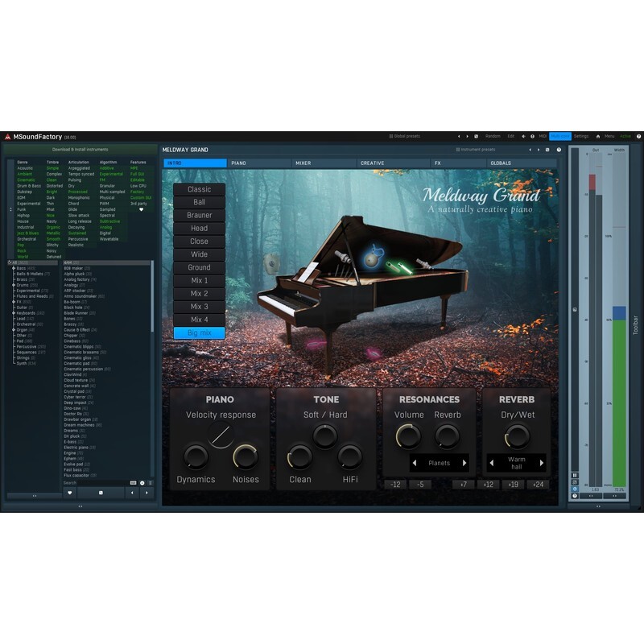Click the next instrument preset arrow
Screen dimensions: 644x644
click(x=539, y=150)
